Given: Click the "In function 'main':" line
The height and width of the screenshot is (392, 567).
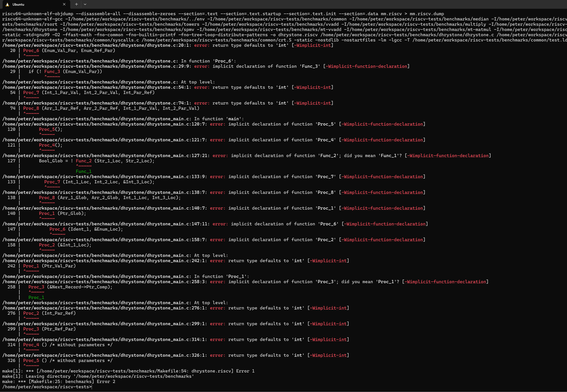Looking at the screenshot, I should pyautogui.click(x=123, y=119).
